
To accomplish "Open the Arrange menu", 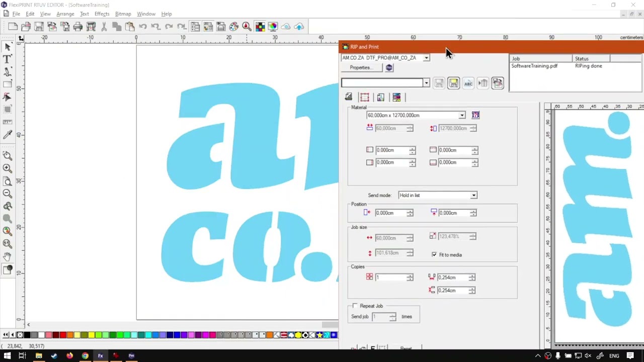I will point(65,14).
